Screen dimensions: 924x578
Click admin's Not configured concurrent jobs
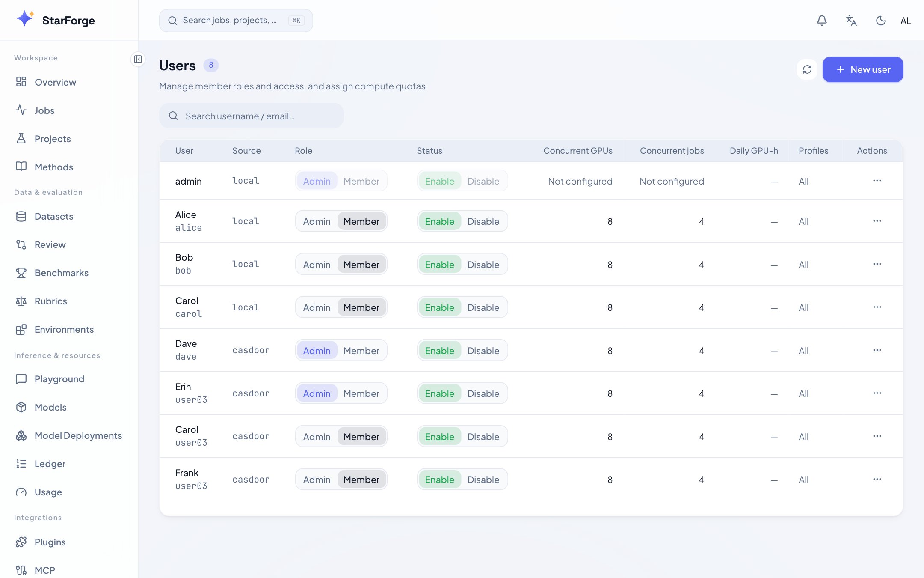tap(672, 181)
